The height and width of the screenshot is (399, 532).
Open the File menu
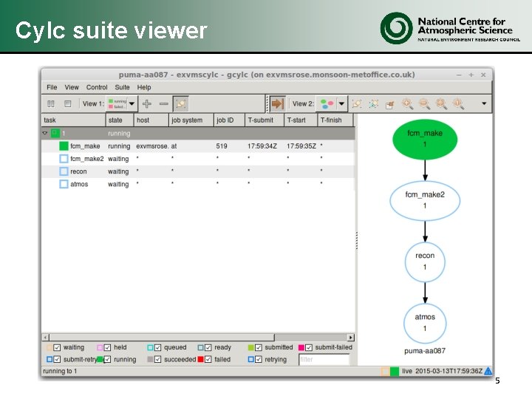point(52,87)
